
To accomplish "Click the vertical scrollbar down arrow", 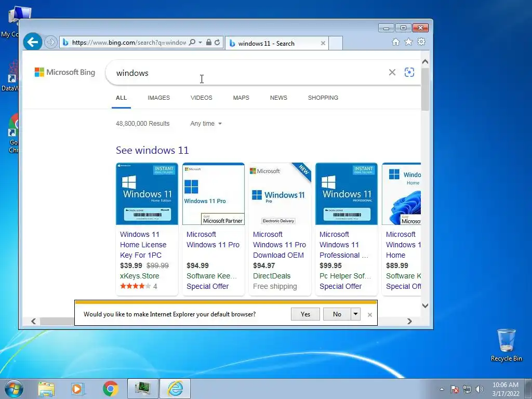I will (425, 305).
